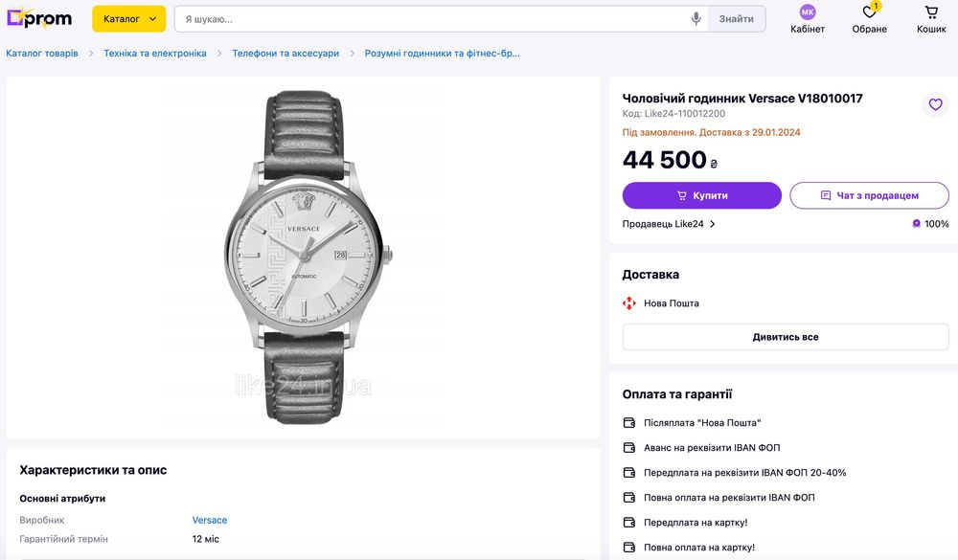The width and height of the screenshot is (958, 560).
Task: Open Телефони та аксесуари breadcrumb
Action: 285,54
